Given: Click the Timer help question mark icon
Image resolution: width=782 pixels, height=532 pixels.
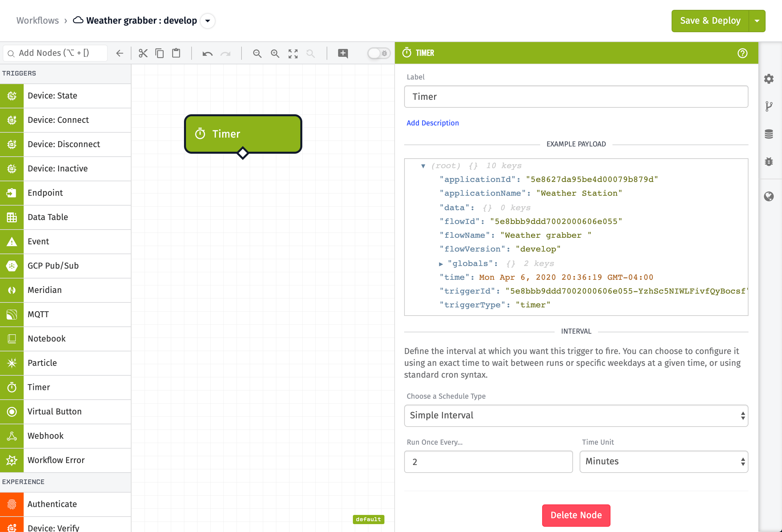Looking at the screenshot, I should [x=742, y=53].
